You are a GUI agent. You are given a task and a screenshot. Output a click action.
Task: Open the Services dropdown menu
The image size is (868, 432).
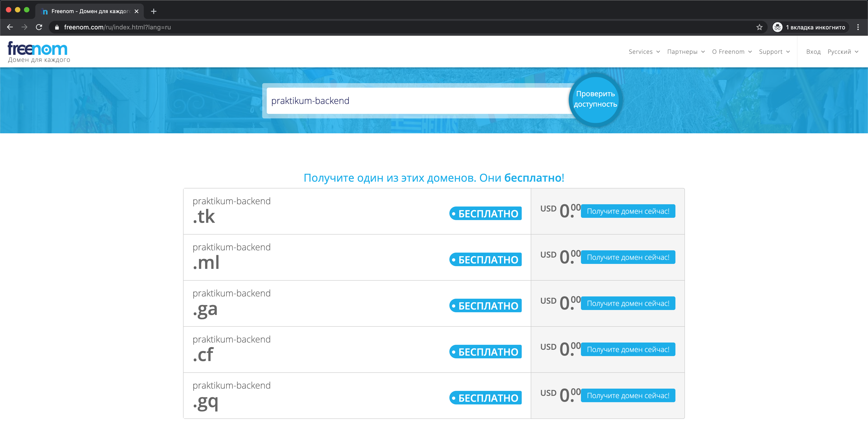click(x=644, y=52)
